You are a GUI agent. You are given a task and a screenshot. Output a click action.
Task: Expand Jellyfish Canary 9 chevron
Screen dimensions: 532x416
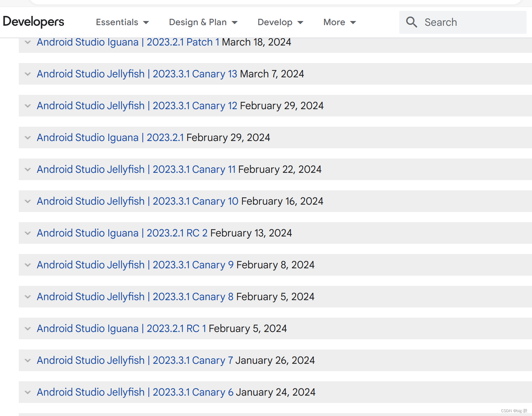[28, 265]
